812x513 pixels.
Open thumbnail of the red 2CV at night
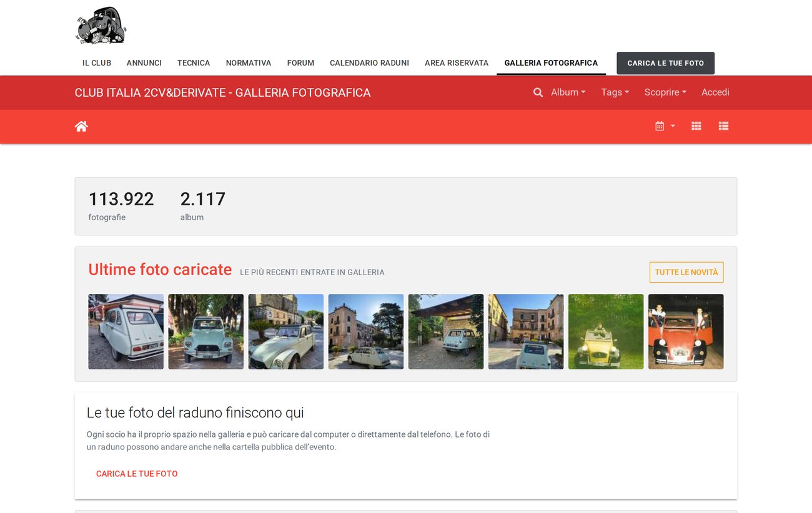point(685,331)
